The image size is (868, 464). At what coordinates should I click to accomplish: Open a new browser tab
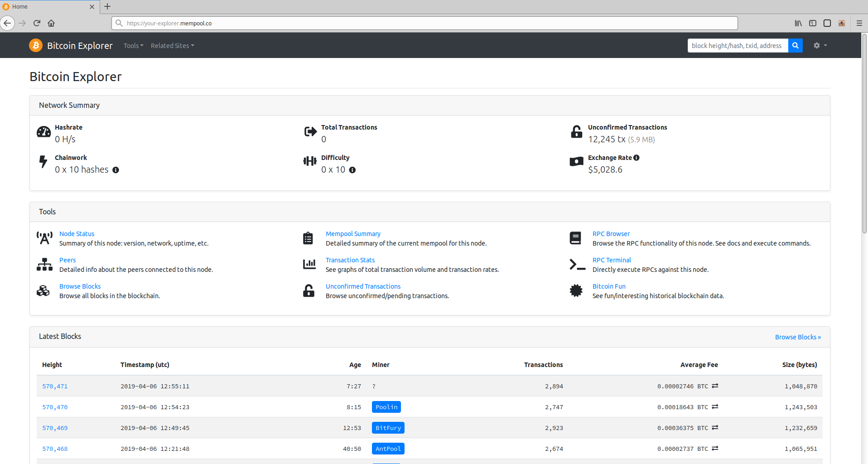[107, 6]
